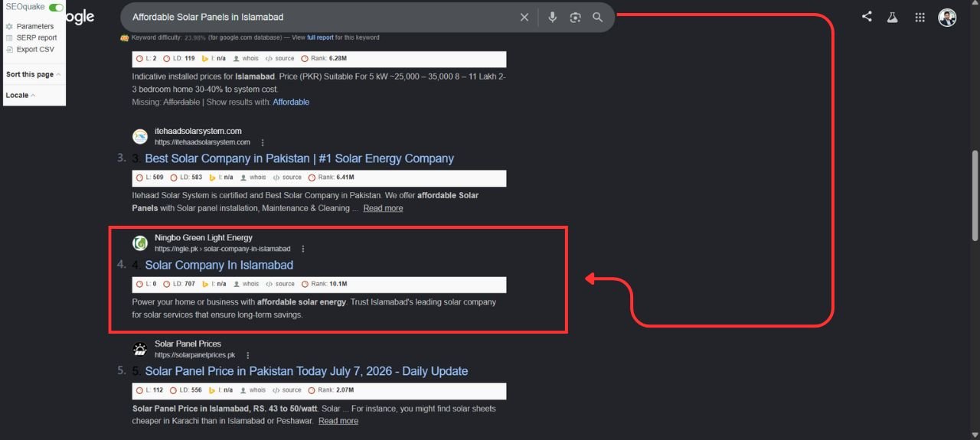This screenshot has width=980, height=440.
Task: Open SEOquake Parameters settings
Action: click(35, 26)
